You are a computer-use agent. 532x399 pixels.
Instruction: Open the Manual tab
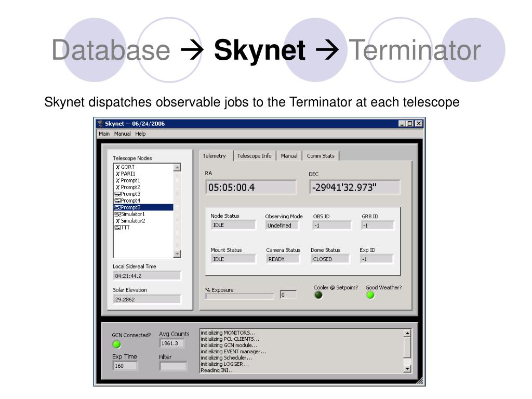(x=289, y=156)
